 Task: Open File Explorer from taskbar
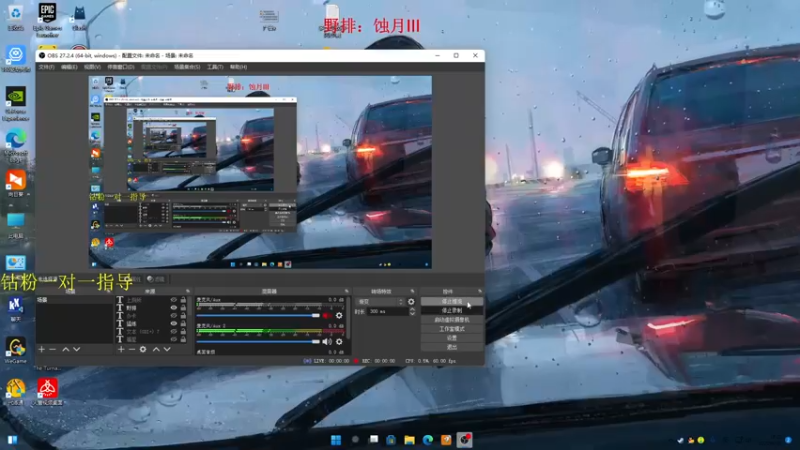point(409,440)
